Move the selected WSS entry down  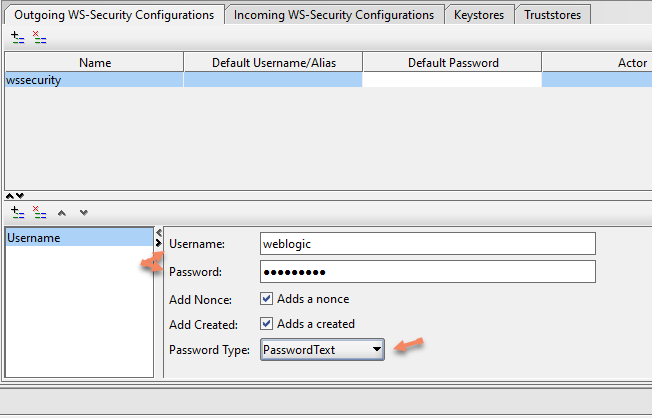click(x=83, y=212)
